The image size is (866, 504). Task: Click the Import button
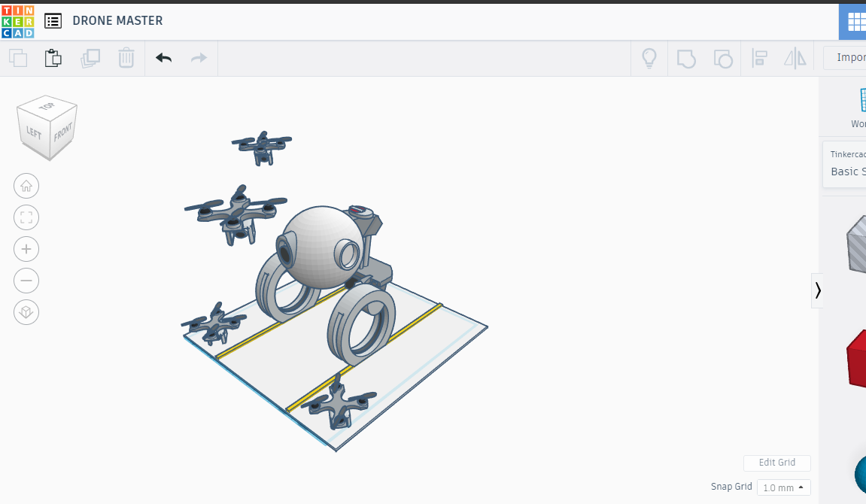tap(851, 57)
